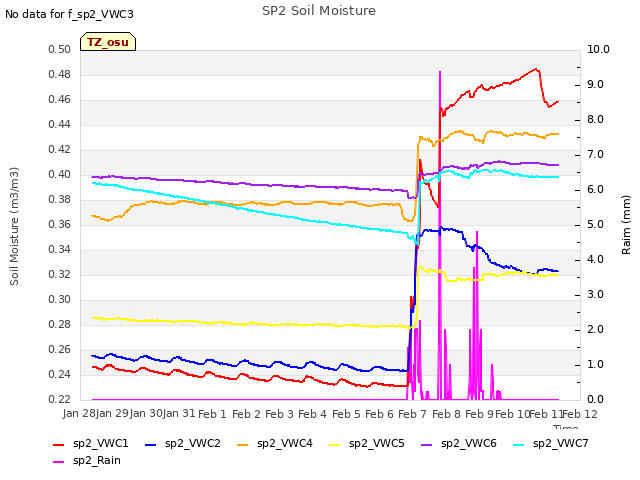Viewport: 640px width, 480px height.
Task: Click the 0.36 left axis tick label
Action: tap(60, 224)
